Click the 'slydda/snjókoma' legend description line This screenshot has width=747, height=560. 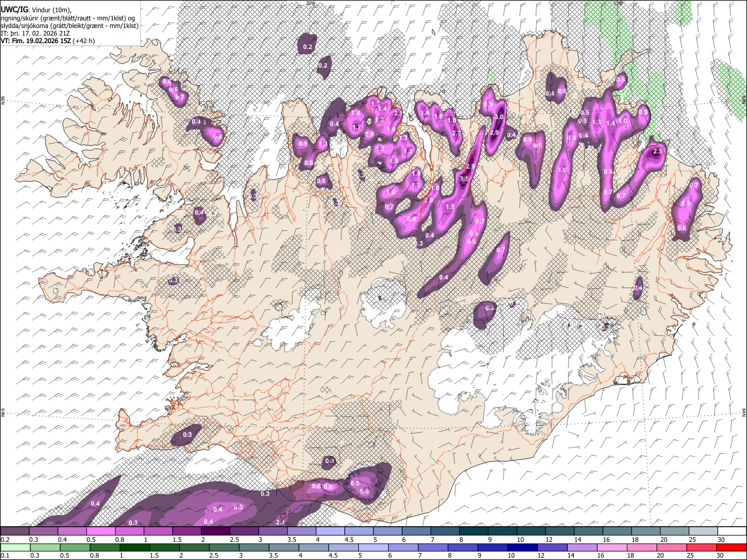[x=69, y=25]
